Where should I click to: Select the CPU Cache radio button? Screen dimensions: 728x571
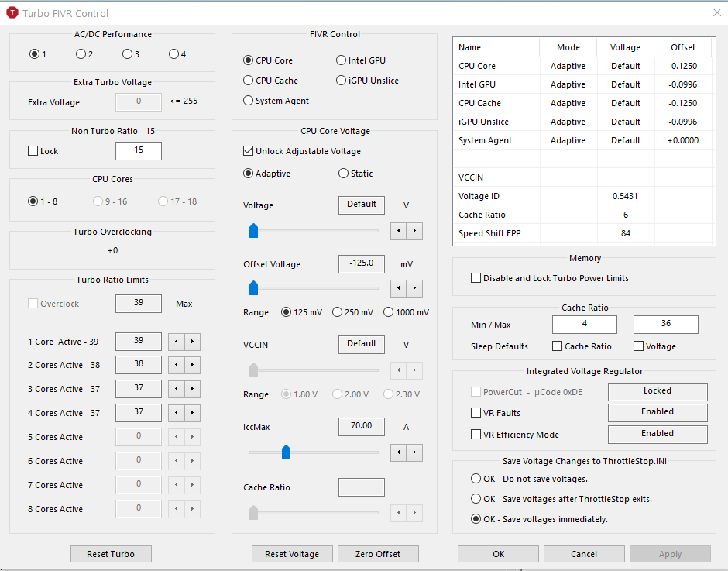click(x=249, y=81)
